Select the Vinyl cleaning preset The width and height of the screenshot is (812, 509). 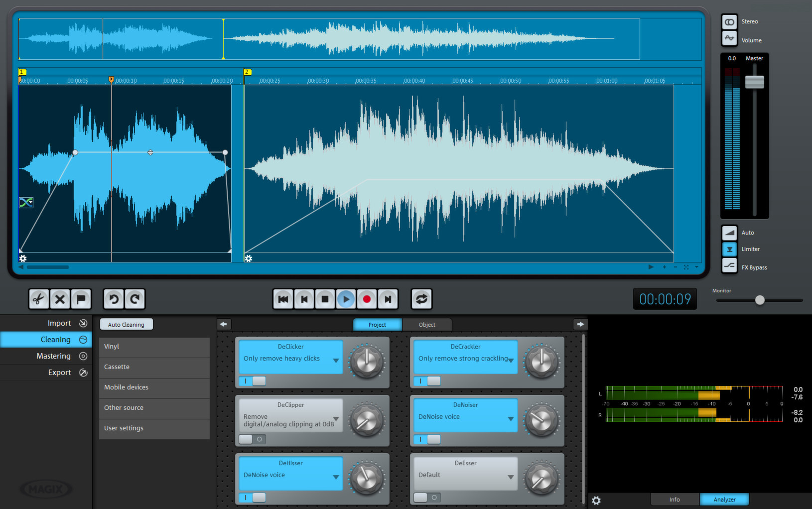tap(154, 347)
